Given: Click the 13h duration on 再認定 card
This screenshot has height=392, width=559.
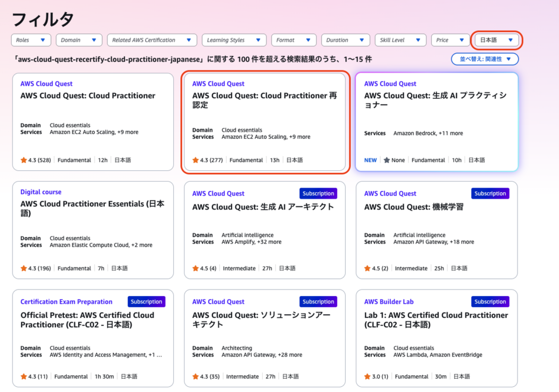Looking at the screenshot, I should [x=275, y=160].
